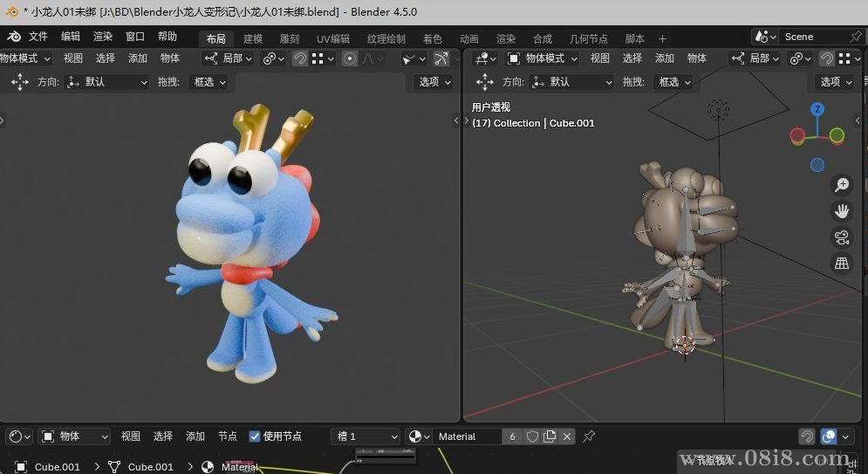Toggle node editor overlay button
The height and width of the screenshot is (474, 868).
[x=829, y=436]
